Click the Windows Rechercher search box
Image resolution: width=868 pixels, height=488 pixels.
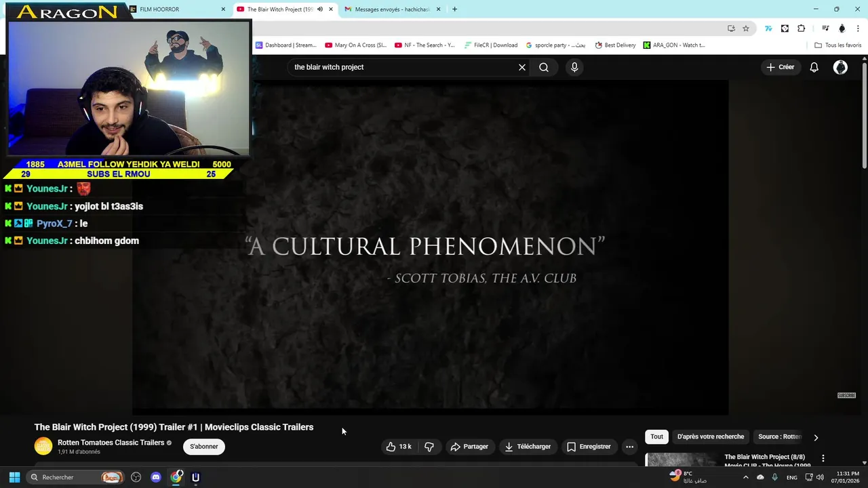tap(76, 477)
